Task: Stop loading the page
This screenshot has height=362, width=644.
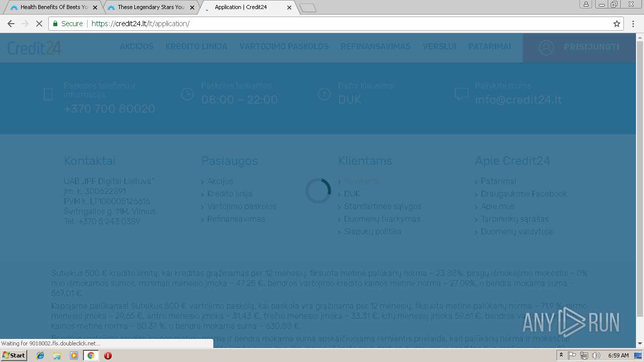Action: pyautogui.click(x=39, y=24)
